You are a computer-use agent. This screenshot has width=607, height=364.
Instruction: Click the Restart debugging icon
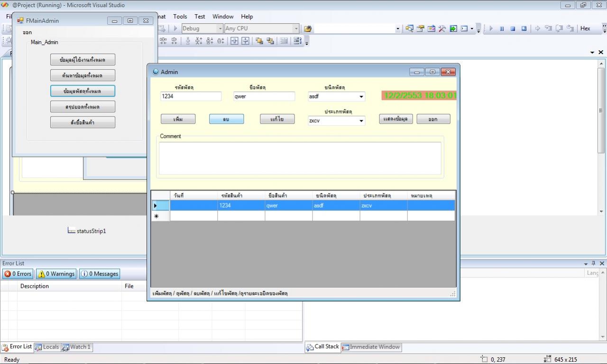[524, 28]
